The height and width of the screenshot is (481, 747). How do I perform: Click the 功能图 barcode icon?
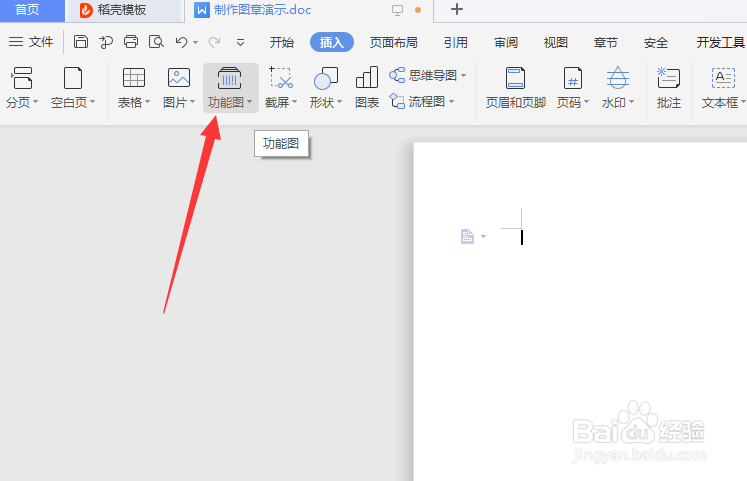coord(229,78)
